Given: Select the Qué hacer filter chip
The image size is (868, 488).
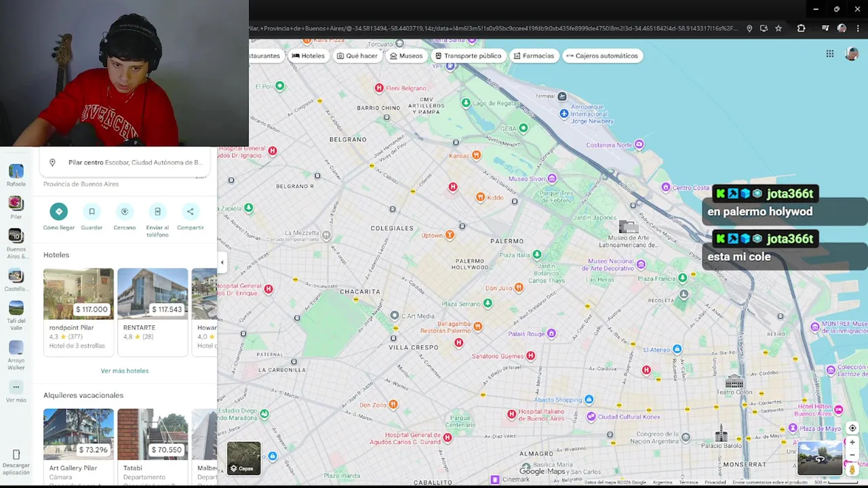Looking at the screenshot, I should click(357, 56).
